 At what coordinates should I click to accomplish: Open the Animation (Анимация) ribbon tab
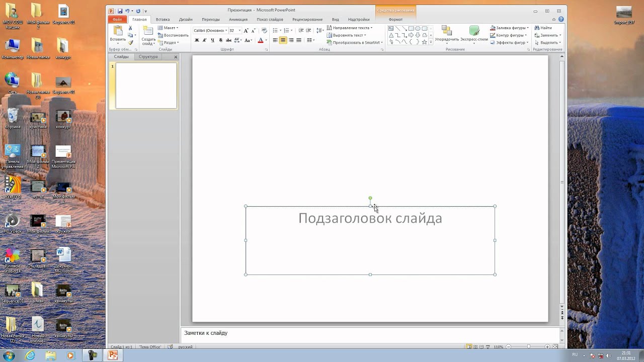coord(238,20)
